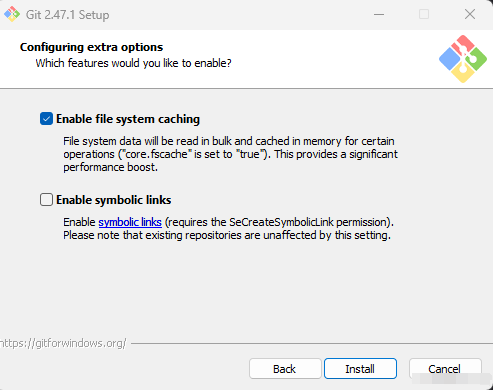Cancel the Git setup wizard
Screen dimensions: 494x390
point(445,369)
